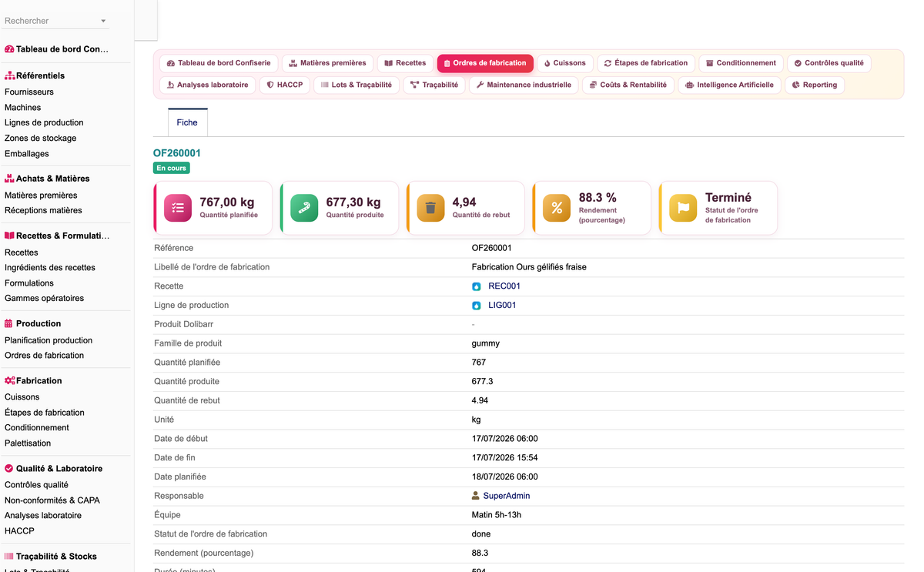
Task: Click the Qualité & Laboratoire check icon
Action: tap(9, 468)
